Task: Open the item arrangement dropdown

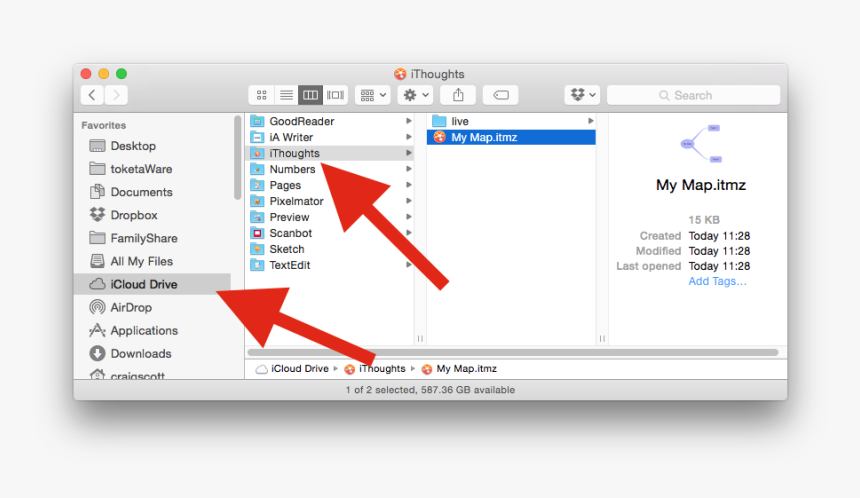Action: (372, 95)
